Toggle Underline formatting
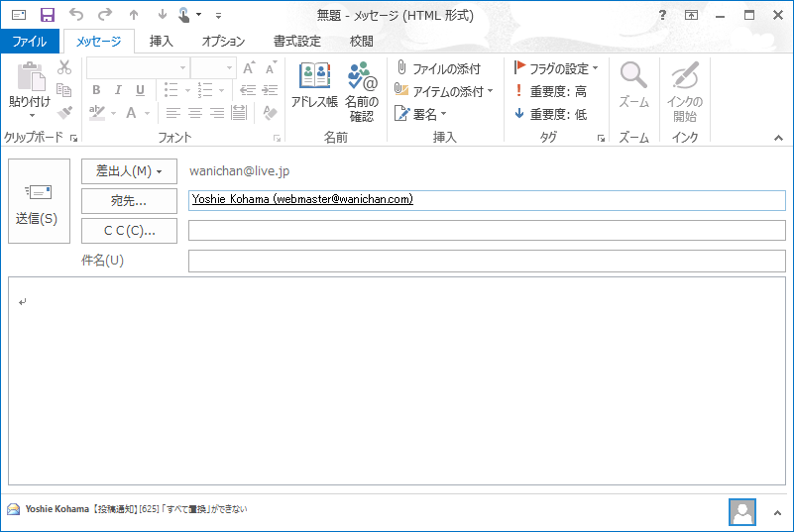This screenshot has width=794, height=532. pyautogui.click(x=141, y=90)
